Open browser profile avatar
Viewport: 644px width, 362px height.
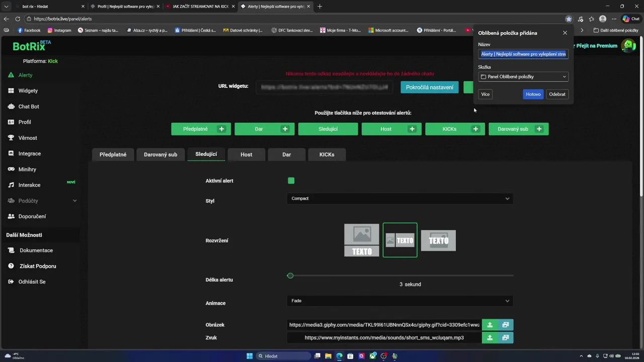[x=603, y=19]
